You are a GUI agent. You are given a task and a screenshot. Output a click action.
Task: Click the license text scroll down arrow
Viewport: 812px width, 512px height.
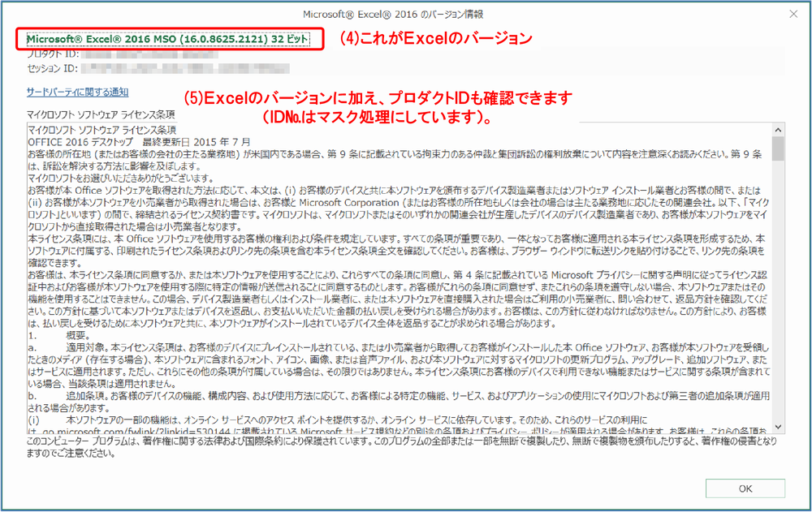(777, 427)
